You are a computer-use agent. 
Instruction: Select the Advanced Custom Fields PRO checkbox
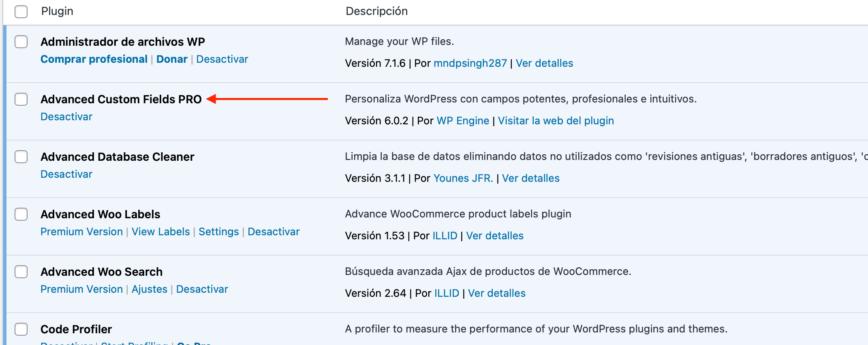21,99
